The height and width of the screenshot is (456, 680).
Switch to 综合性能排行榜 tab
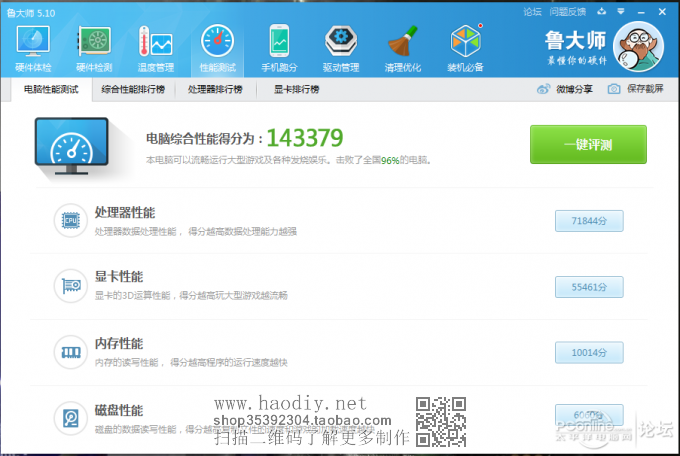pyautogui.click(x=134, y=89)
